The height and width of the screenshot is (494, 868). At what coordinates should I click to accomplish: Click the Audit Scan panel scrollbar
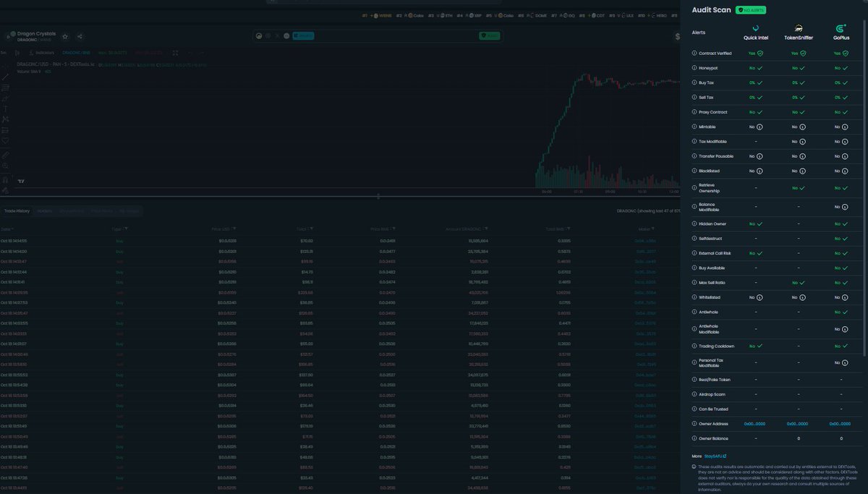point(864,188)
